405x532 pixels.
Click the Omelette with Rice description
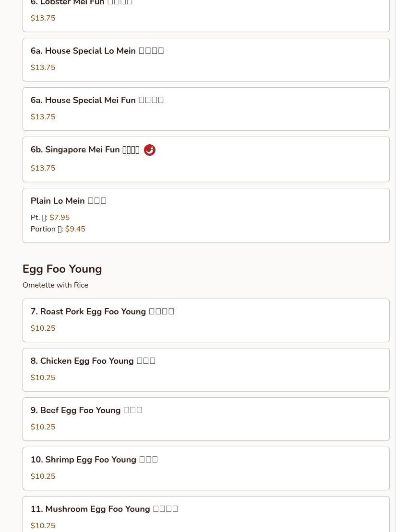[55, 285]
